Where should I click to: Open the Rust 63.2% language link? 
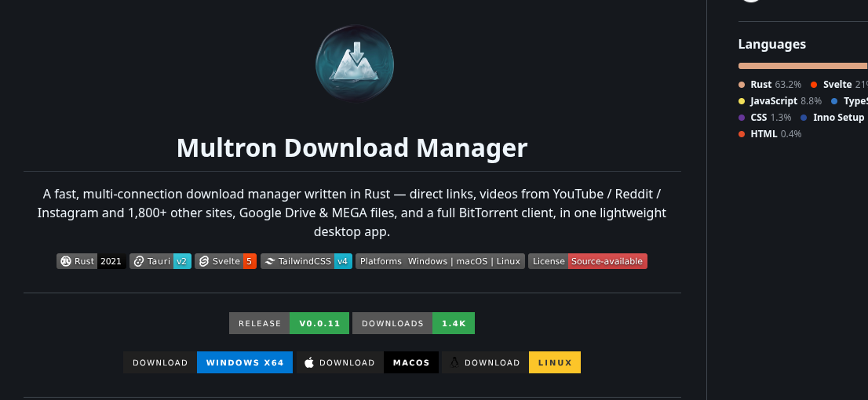pos(770,85)
